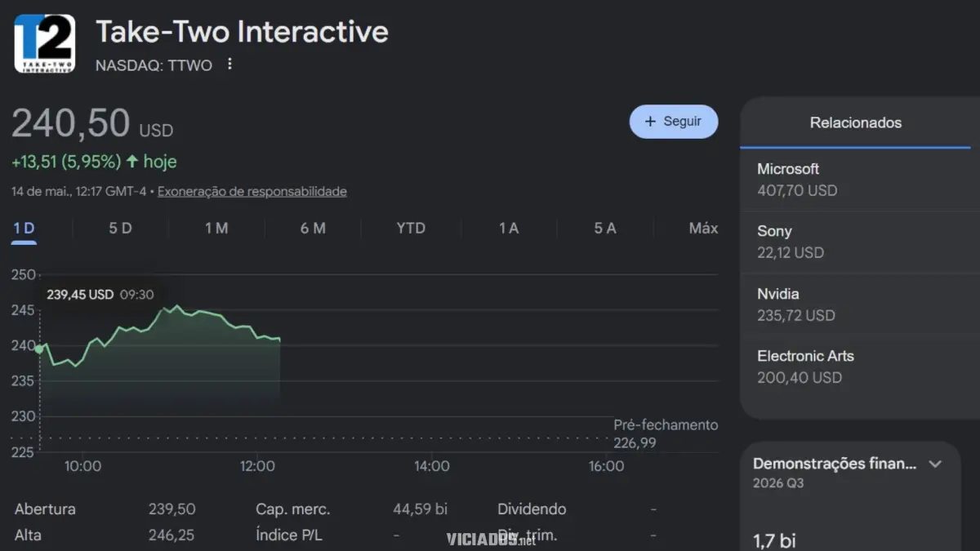
Task: Click the +13,51 (5,95%) change value
Action: (66, 162)
